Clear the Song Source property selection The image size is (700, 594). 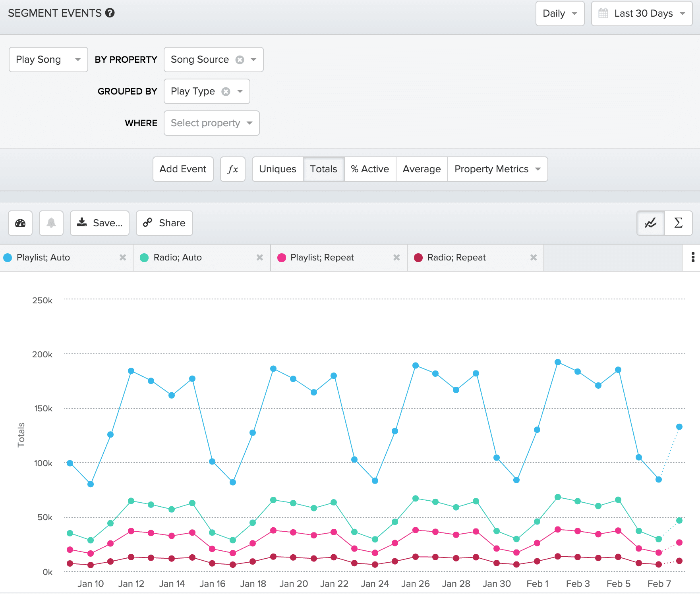coord(240,60)
